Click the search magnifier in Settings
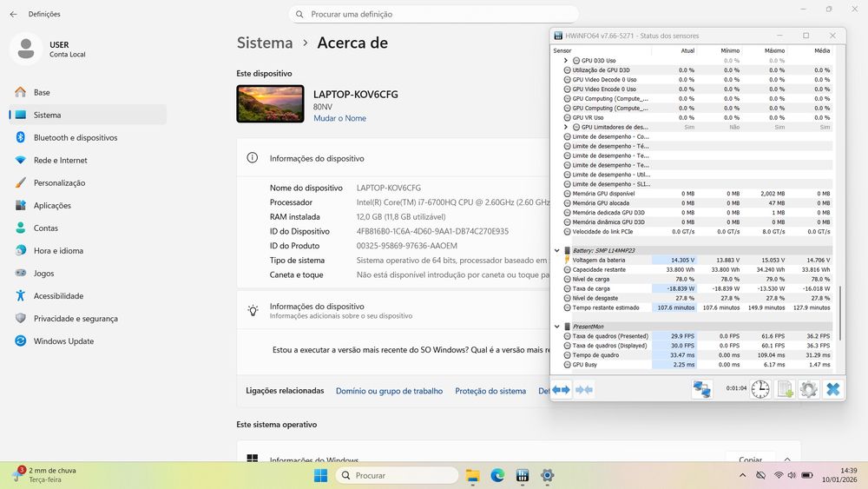The width and height of the screenshot is (868, 489). point(299,15)
